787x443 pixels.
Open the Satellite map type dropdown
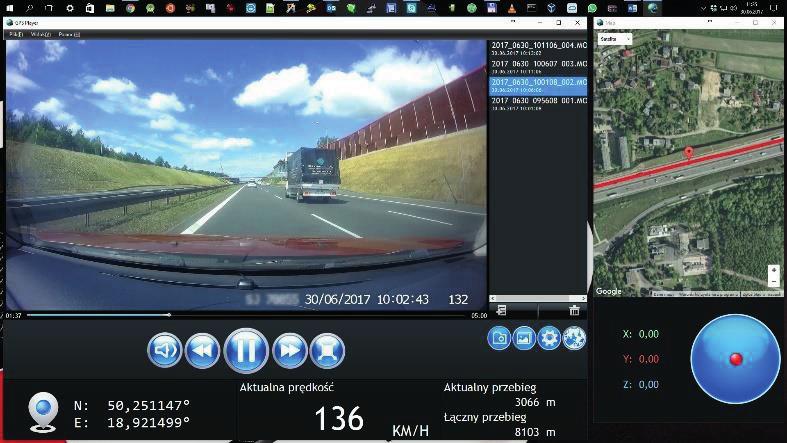[x=615, y=39]
